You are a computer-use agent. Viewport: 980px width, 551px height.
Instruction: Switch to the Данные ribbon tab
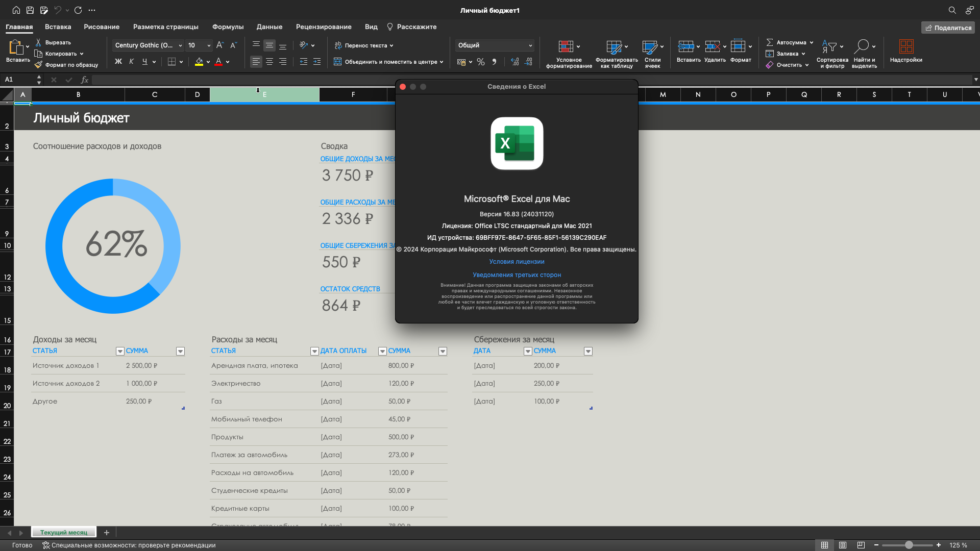(x=269, y=27)
